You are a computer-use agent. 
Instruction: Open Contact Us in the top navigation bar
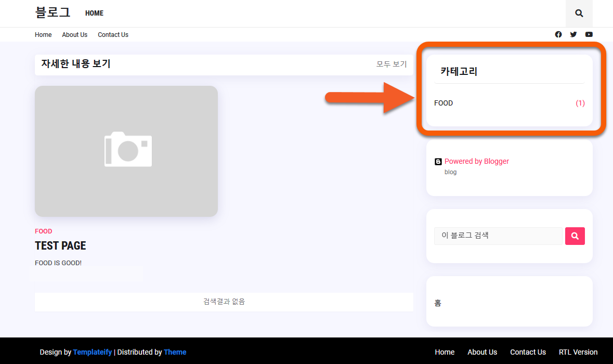pos(113,35)
